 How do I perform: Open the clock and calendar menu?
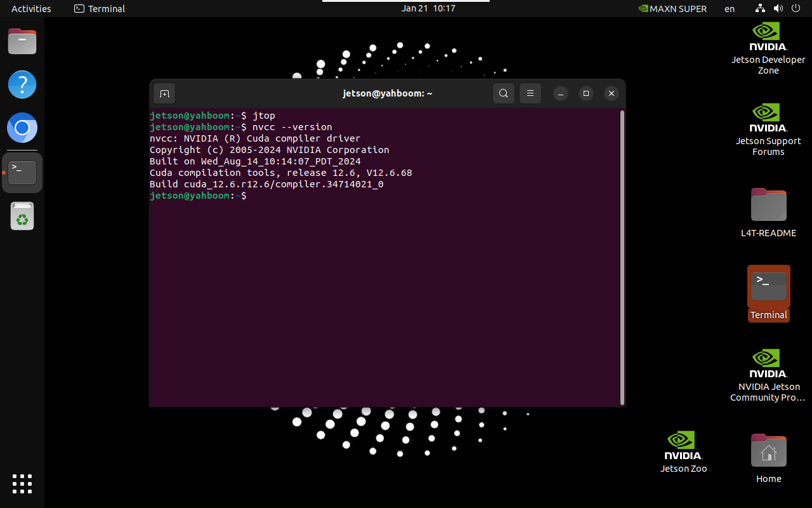click(x=428, y=8)
